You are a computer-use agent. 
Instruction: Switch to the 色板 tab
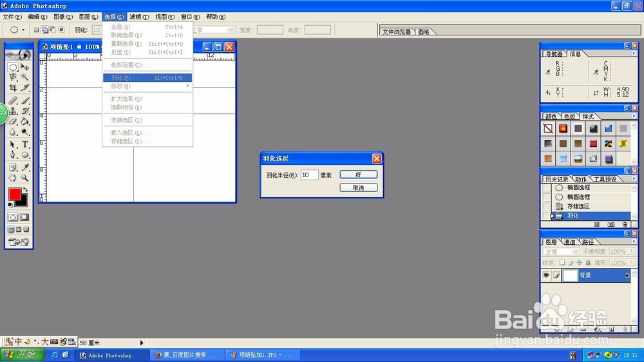click(x=569, y=117)
